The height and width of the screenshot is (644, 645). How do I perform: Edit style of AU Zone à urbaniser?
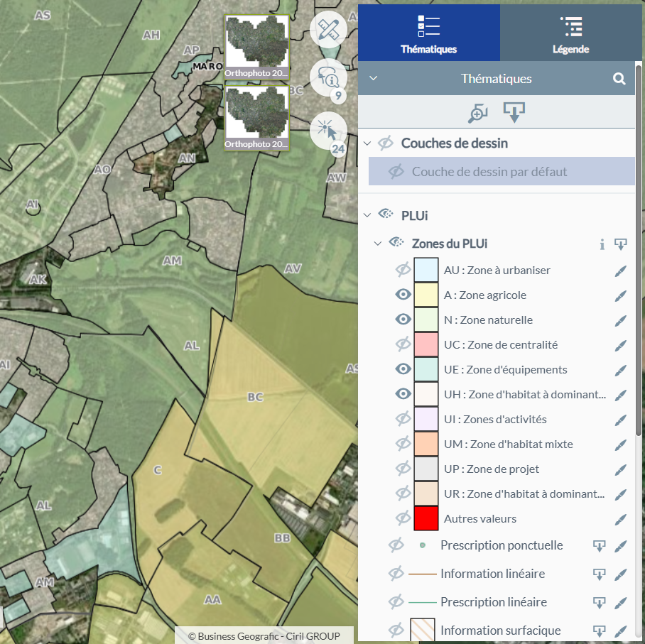coord(620,271)
